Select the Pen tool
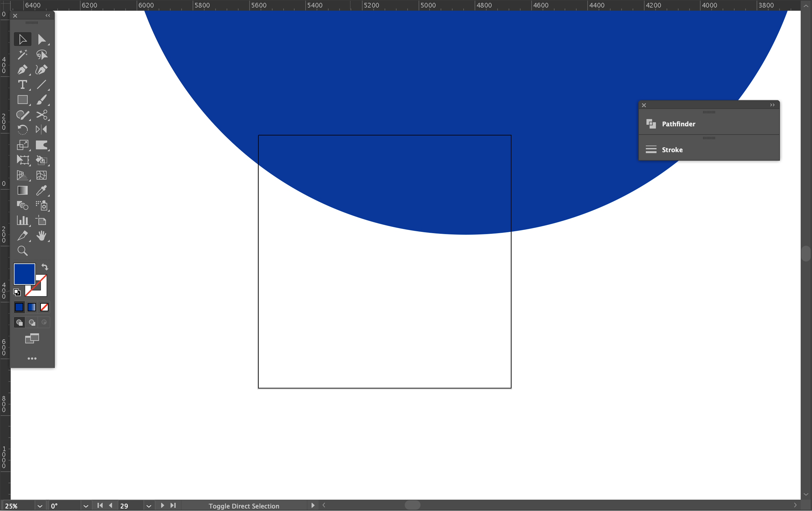Screen dimensions: 812x511 pos(22,70)
